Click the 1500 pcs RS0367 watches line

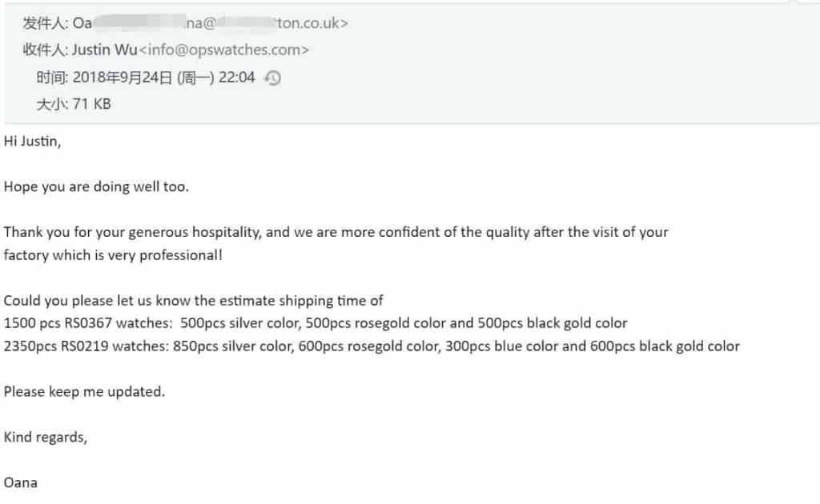pyautogui.click(x=316, y=323)
